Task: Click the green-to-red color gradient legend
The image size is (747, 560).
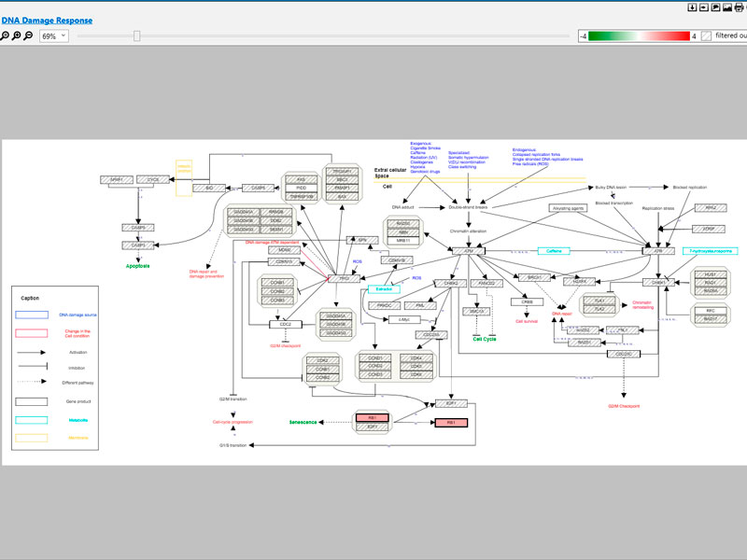Action: tap(639, 35)
